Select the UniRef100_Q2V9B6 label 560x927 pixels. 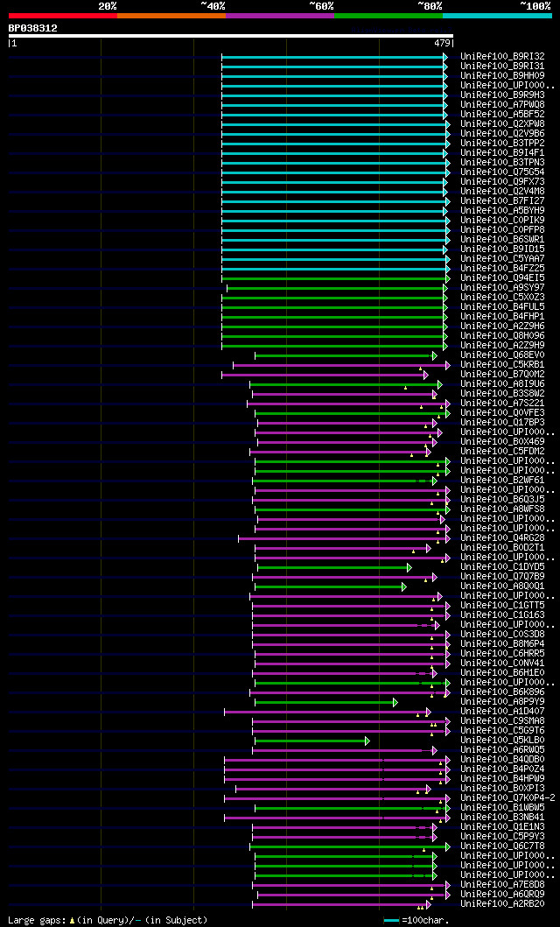(503, 133)
